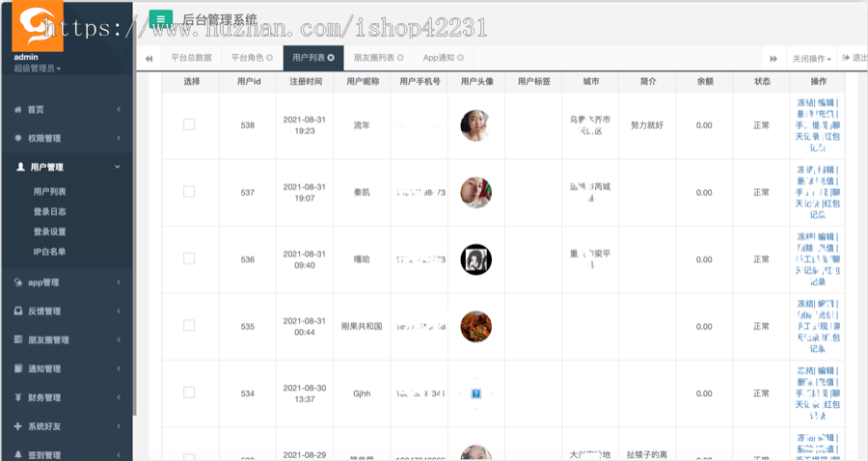Switch to the 用户列表 tab
Screen dimensions: 868x461
tap(309, 58)
